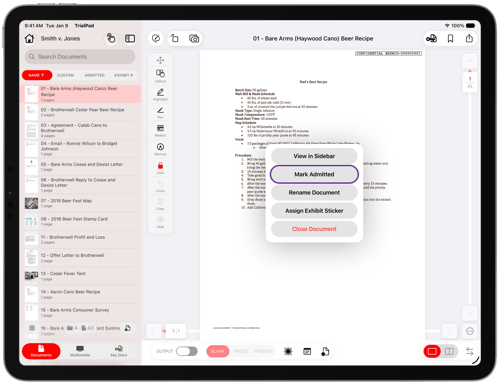Clear annotations with trash icon
This screenshot has height=386, width=500.
(x=160, y=204)
